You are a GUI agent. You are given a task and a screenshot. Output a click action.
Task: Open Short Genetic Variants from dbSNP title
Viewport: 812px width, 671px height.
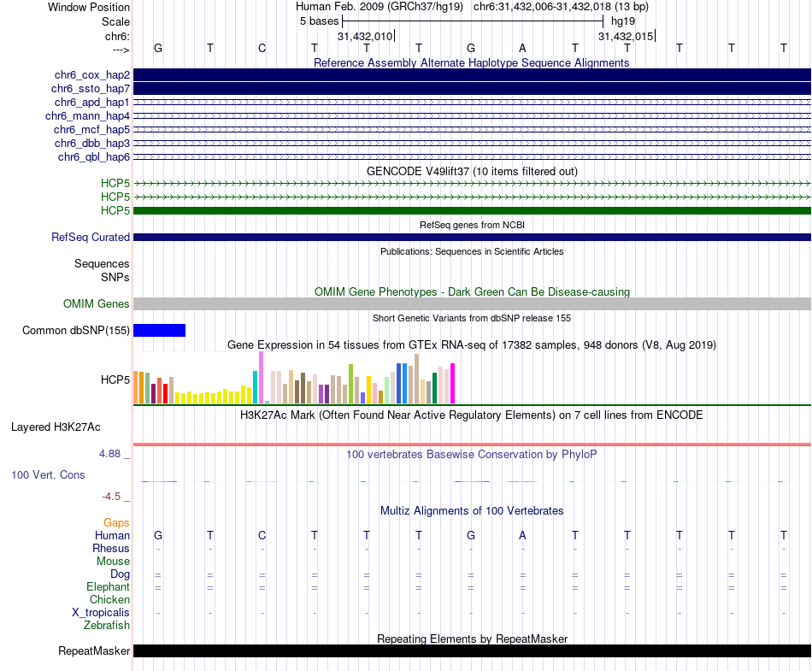(x=472, y=319)
